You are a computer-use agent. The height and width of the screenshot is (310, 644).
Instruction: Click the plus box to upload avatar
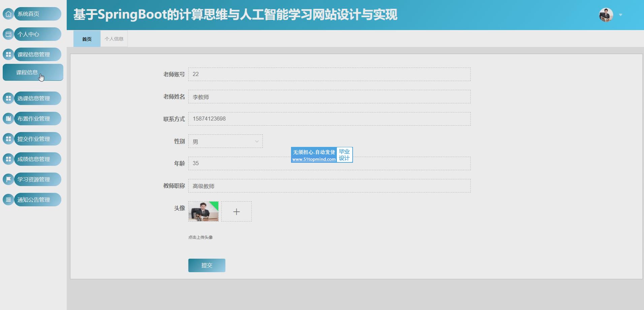pyautogui.click(x=236, y=212)
